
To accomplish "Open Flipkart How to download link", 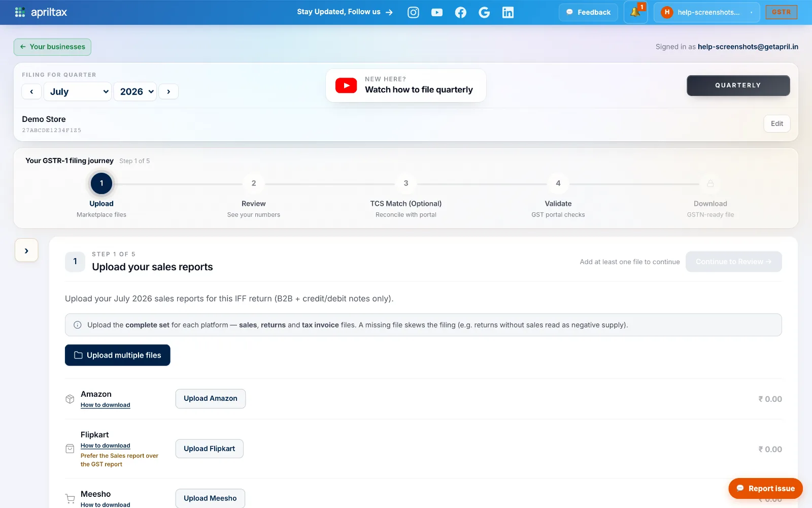I will pyautogui.click(x=106, y=446).
